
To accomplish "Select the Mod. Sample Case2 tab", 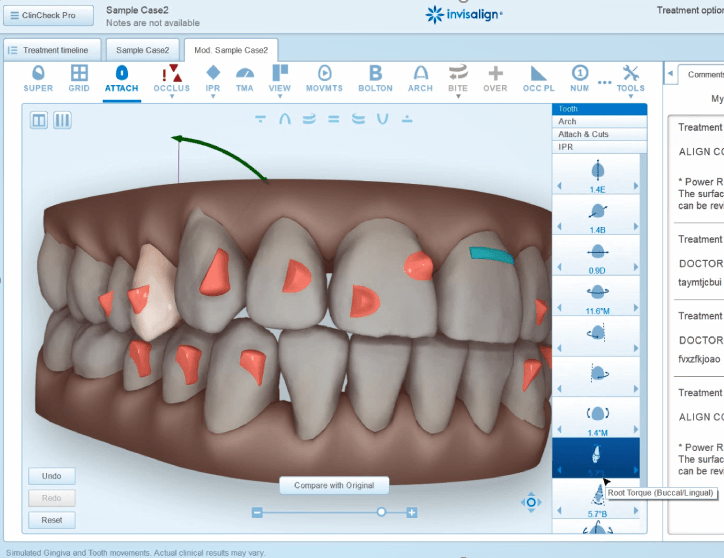I will coord(231,50).
